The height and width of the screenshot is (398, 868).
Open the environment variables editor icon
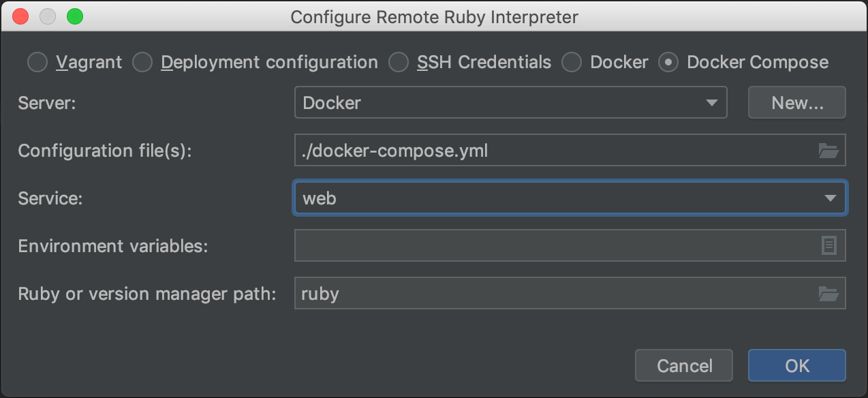click(x=828, y=245)
